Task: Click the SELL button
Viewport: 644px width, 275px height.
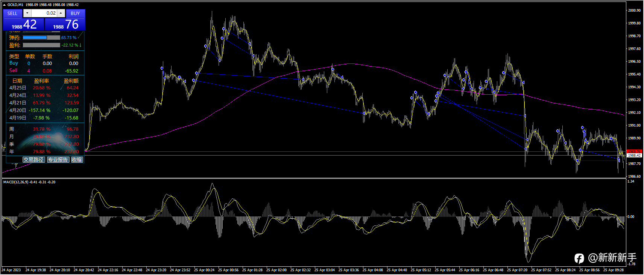Action: [12, 13]
